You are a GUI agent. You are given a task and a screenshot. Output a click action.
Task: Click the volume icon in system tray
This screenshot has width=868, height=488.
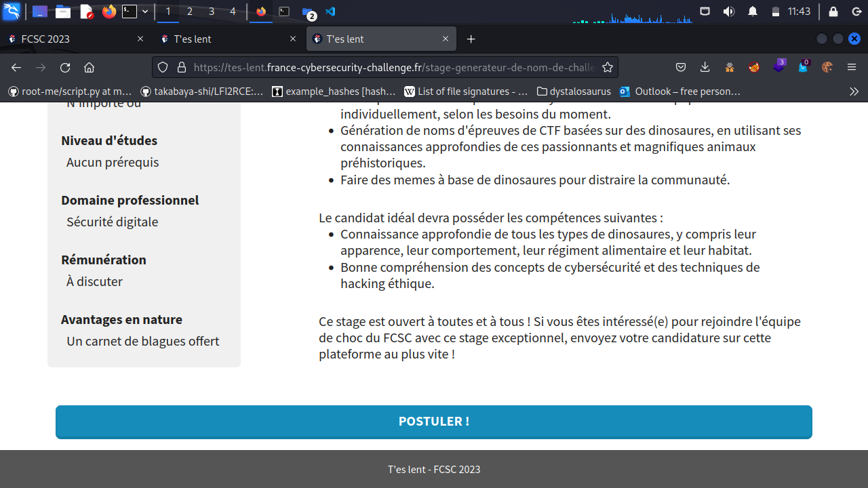(x=729, y=12)
